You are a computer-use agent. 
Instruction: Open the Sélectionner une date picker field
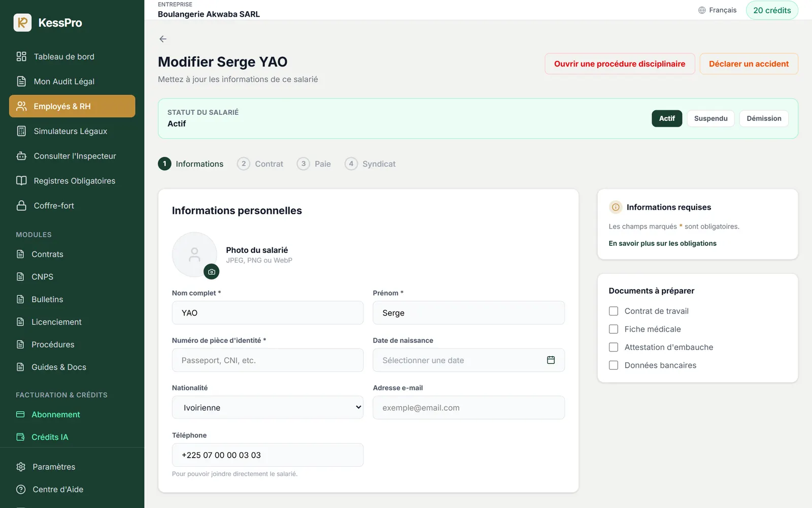pos(468,360)
